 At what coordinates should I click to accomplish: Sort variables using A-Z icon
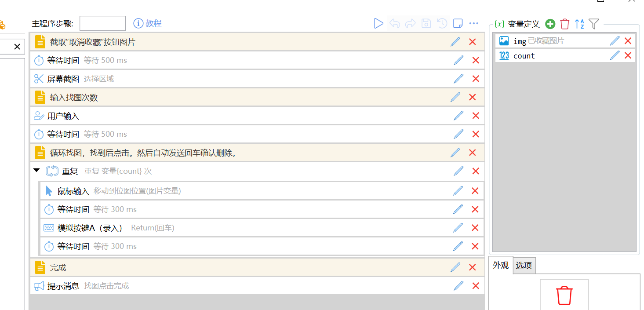coord(579,24)
